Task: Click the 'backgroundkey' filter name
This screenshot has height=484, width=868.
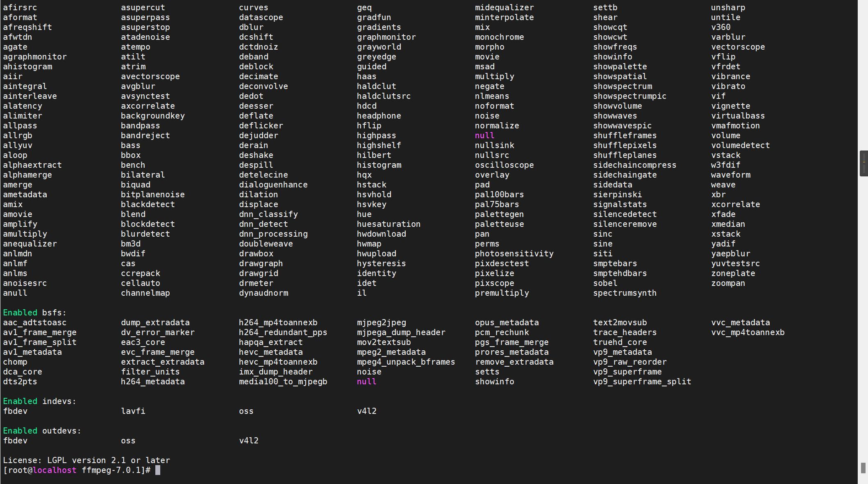Action: click(152, 116)
